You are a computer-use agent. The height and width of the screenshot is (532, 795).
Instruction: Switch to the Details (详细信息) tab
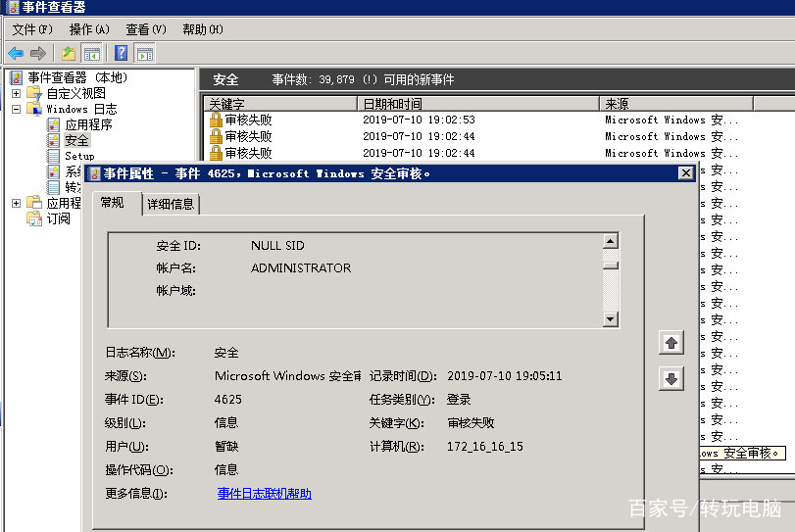point(171,204)
